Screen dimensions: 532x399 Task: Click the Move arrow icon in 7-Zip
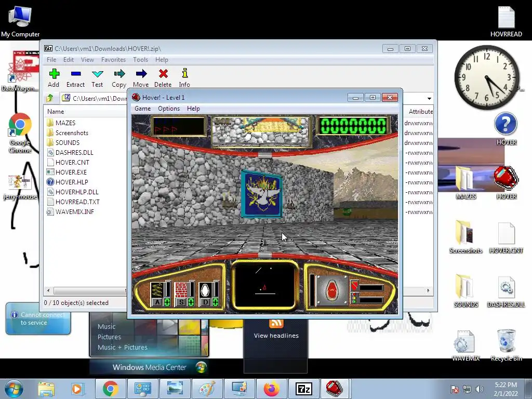[141, 78]
